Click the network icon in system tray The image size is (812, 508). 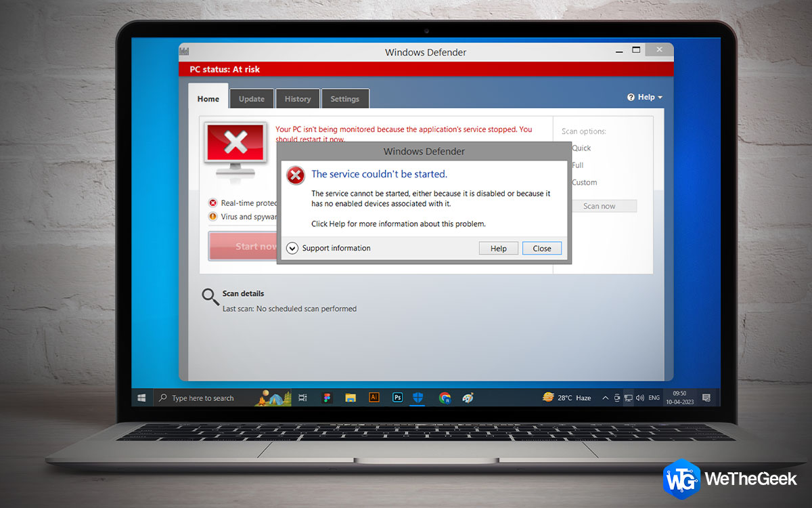click(628, 398)
